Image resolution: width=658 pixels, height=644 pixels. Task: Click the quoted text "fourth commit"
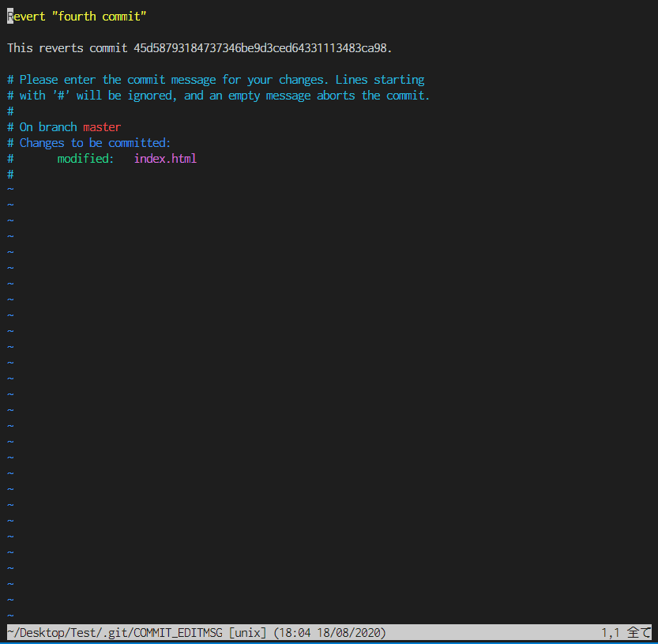click(99, 17)
